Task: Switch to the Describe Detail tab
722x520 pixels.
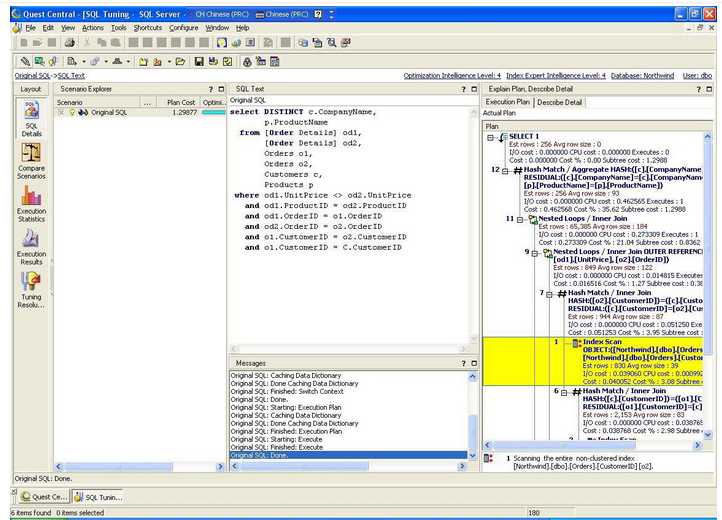Action: pyautogui.click(x=559, y=102)
